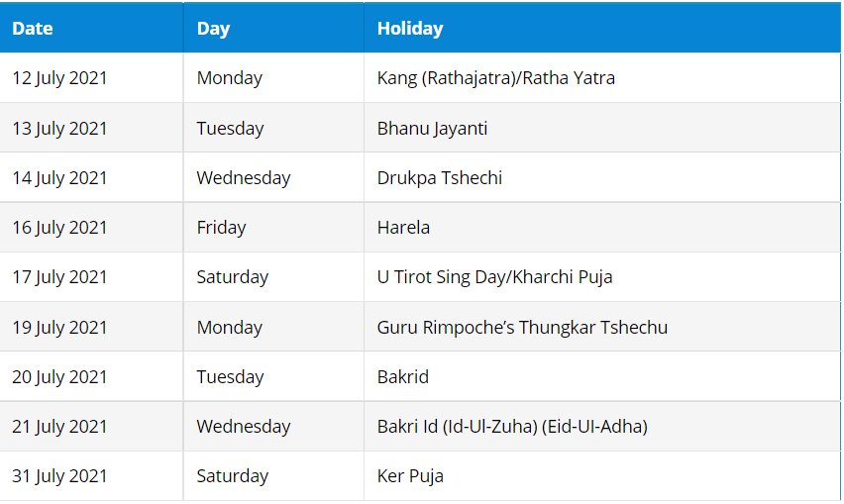844x504 pixels.
Task: Click the Ker Puja holiday cell
Action: 410,476
